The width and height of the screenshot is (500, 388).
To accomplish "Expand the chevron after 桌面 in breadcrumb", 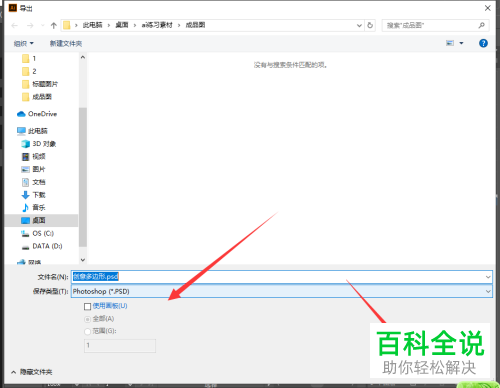I will [x=135, y=25].
